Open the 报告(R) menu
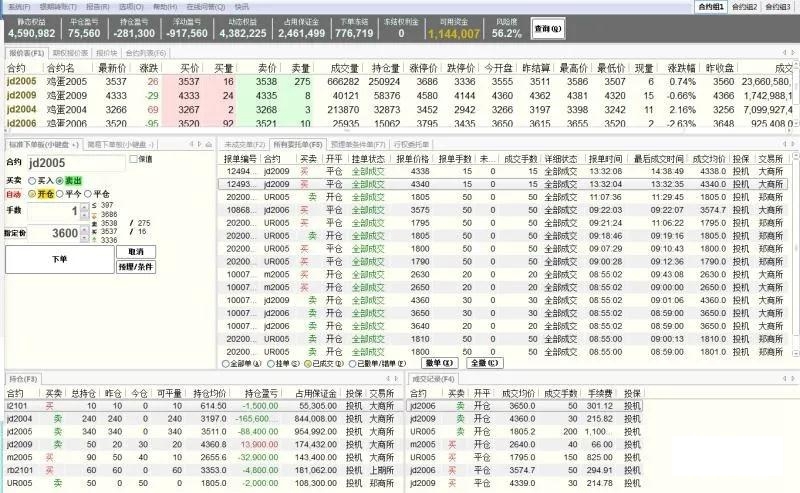800x493 pixels. tap(97, 7)
